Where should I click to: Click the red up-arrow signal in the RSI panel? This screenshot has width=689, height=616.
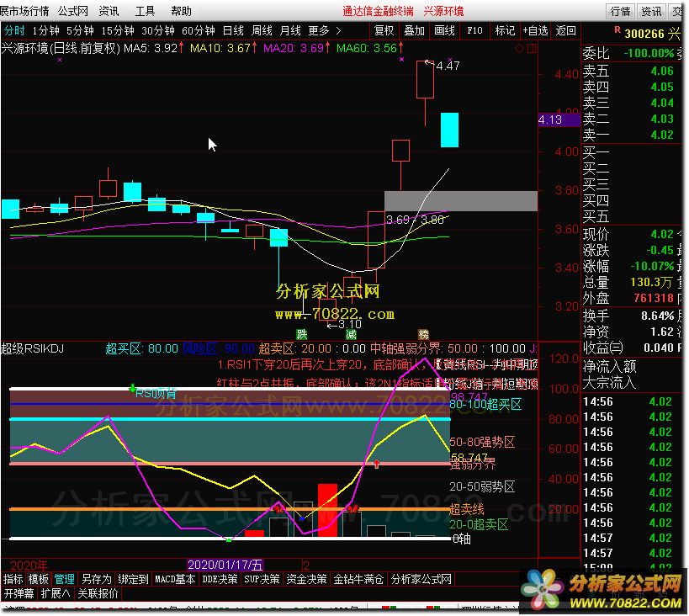pyautogui.click(x=377, y=464)
